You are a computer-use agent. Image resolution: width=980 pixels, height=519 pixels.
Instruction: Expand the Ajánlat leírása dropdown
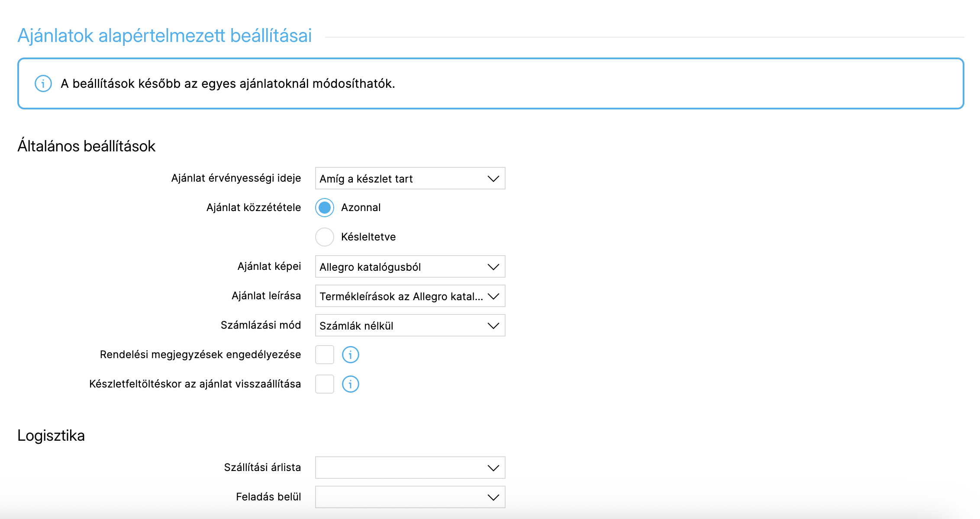tap(409, 296)
